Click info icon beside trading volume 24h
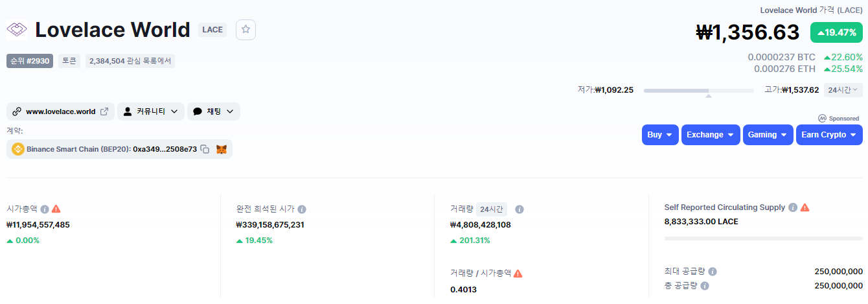The height and width of the screenshot is (304, 868). [520, 209]
